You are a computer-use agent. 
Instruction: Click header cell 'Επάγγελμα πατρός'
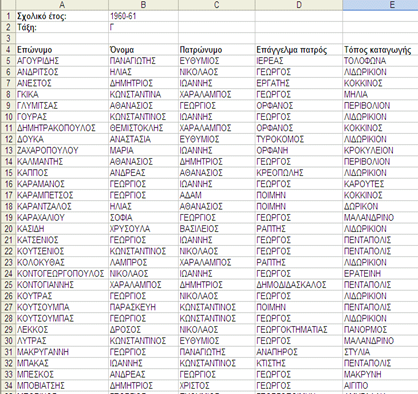[299, 50]
